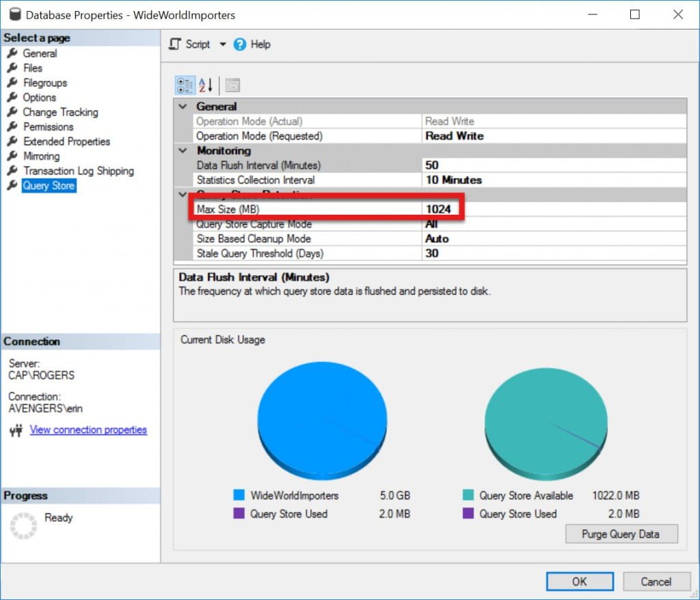Click the wrench icon beside Transaction Log Shipping
This screenshot has width=700, height=600.
tap(12, 170)
